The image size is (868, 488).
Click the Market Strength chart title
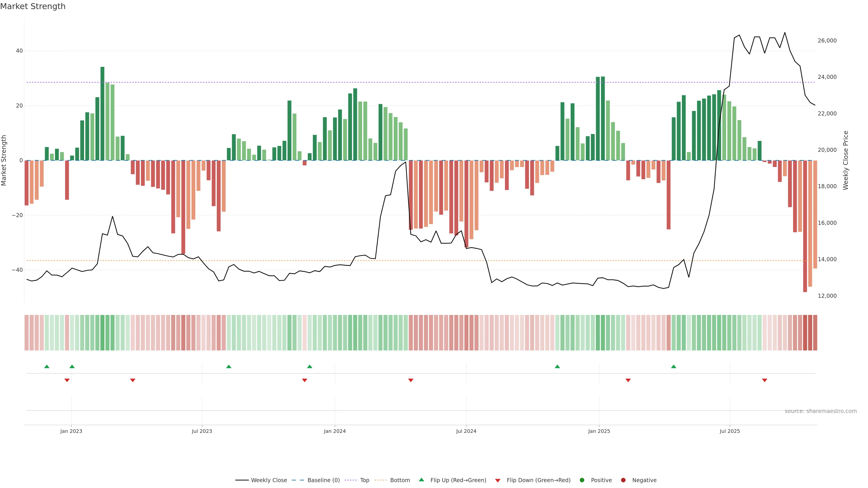[x=33, y=6]
